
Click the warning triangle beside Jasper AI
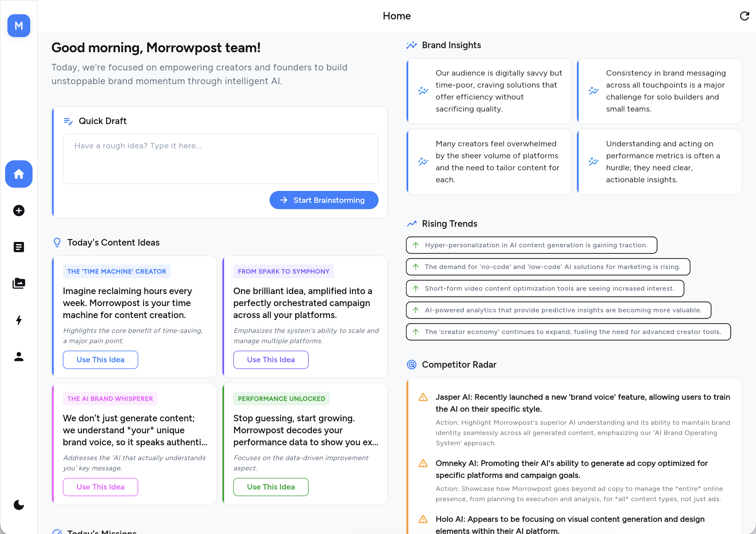point(423,398)
